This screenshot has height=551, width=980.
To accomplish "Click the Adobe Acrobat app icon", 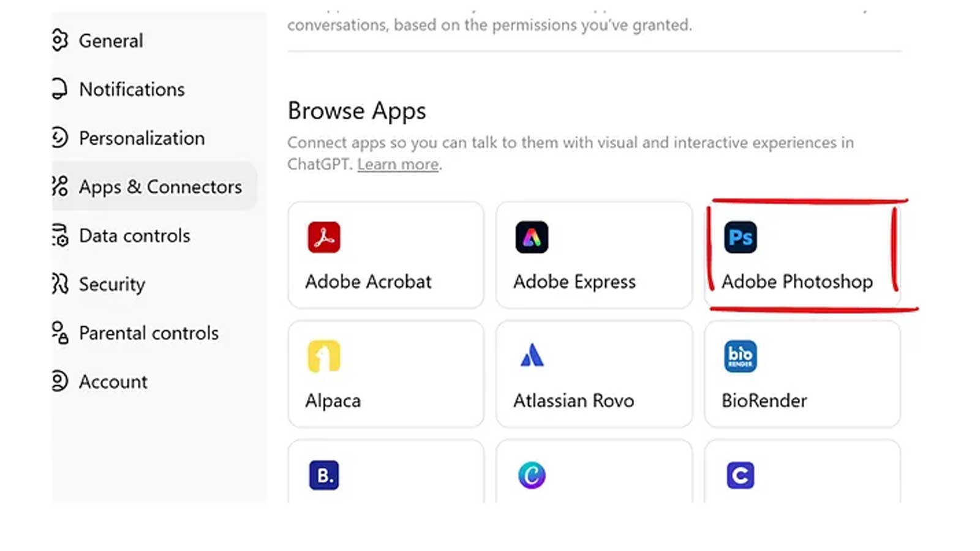I will tap(324, 238).
